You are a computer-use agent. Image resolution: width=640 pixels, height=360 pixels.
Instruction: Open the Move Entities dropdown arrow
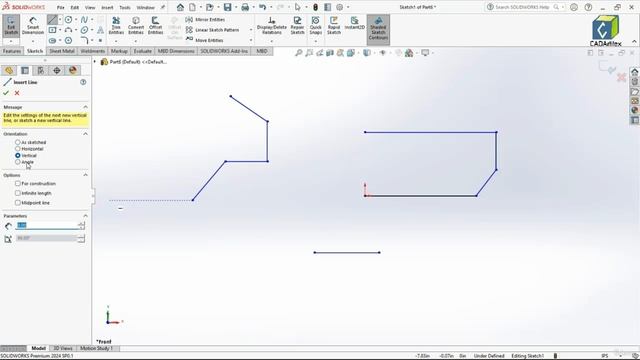pyautogui.click(x=251, y=40)
